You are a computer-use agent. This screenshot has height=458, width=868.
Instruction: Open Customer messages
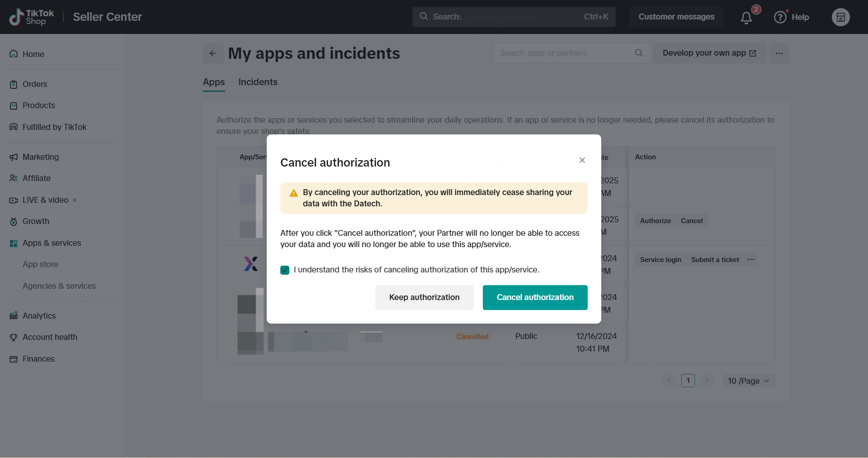[676, 17]
